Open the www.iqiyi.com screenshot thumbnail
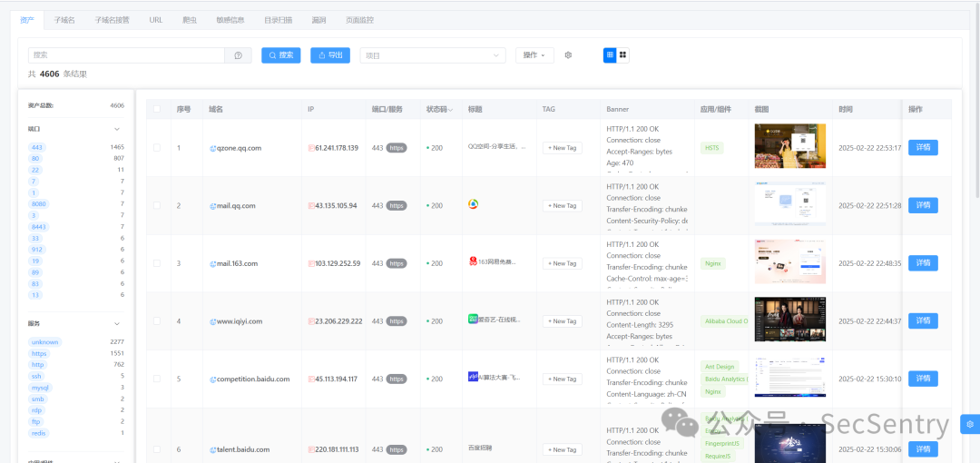Viewport: 980px width, 463px height. [x=790, y=319]
